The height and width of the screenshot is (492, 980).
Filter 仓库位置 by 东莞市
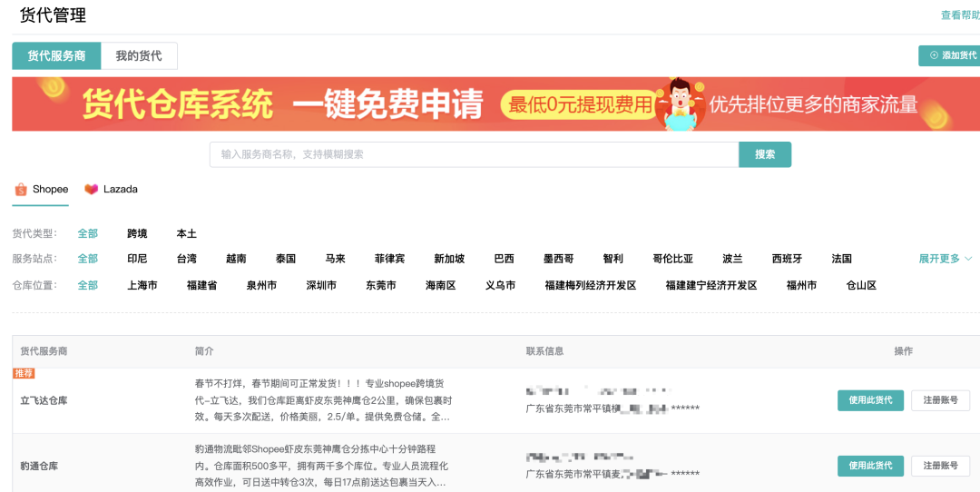click(x=381, y=286)
